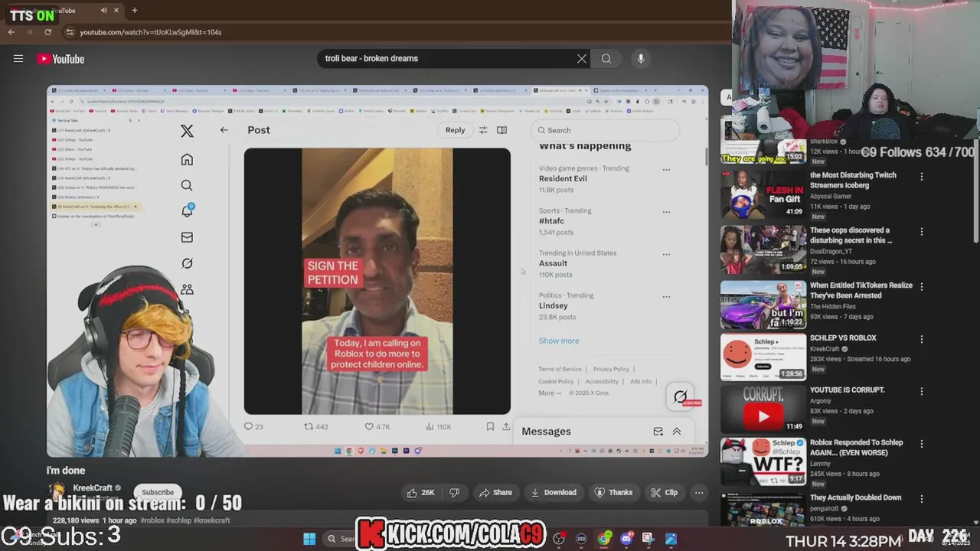Screen dimensions: 980x551
Task: Click the Download button
Action: [x=554, y=492]
